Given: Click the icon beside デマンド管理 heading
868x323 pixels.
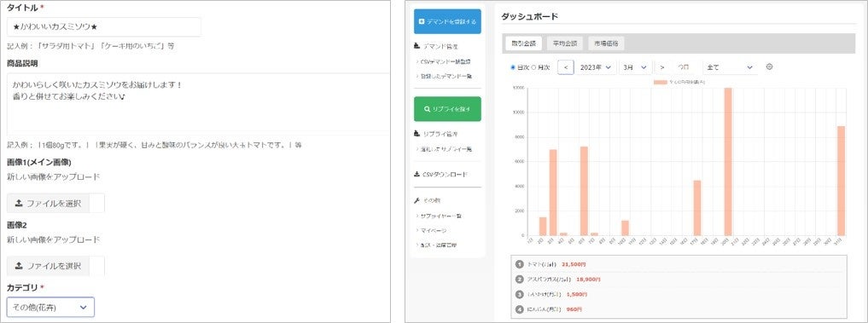Looking at the screenshot, I should (x=417, y=47).
